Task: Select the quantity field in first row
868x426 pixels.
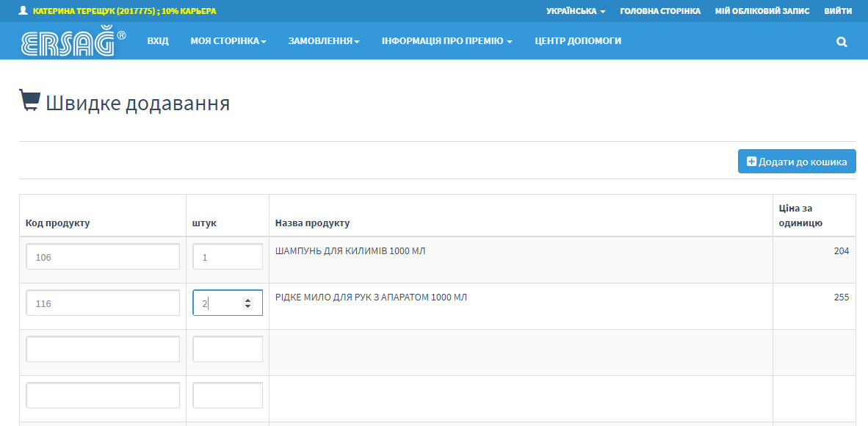Action: tap(228, 257)
